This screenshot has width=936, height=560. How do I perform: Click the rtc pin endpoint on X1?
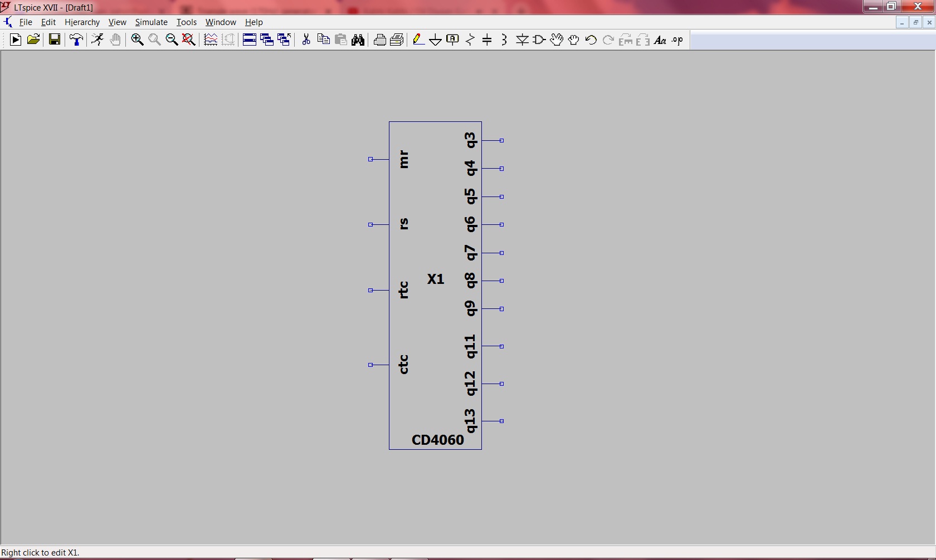click(370, 290)
